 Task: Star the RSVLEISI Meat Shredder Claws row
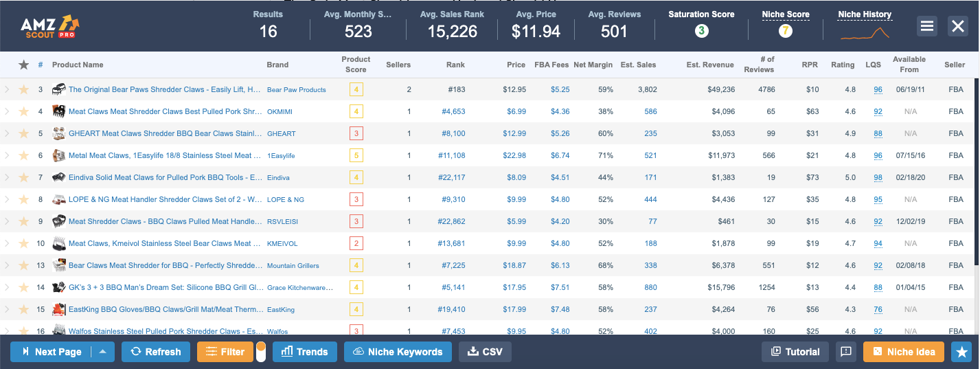pos(23,221)
